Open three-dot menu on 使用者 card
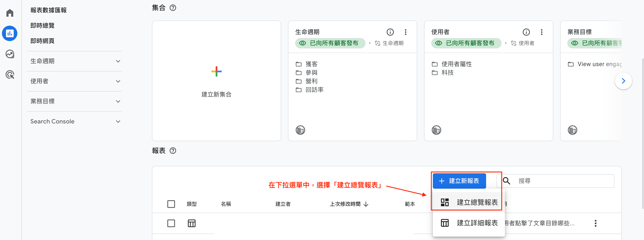The width and height of the screenshot is (644, 240). pyautogui.click(x=542, y=32)
